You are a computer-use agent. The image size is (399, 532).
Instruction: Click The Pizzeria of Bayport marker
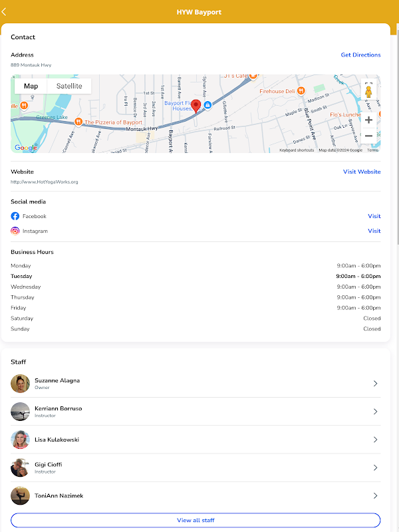tap(78, 122)
